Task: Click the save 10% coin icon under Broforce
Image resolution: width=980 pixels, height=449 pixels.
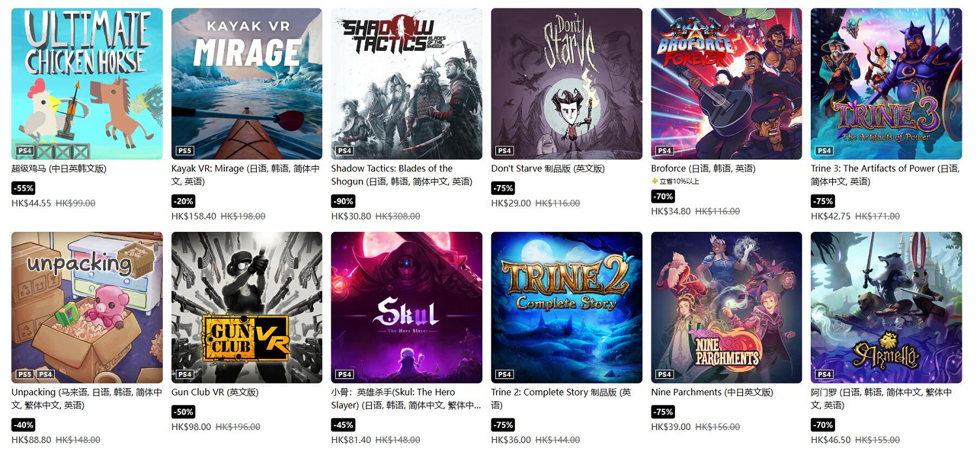Action: pyautogui.click(x=654, y=181)
